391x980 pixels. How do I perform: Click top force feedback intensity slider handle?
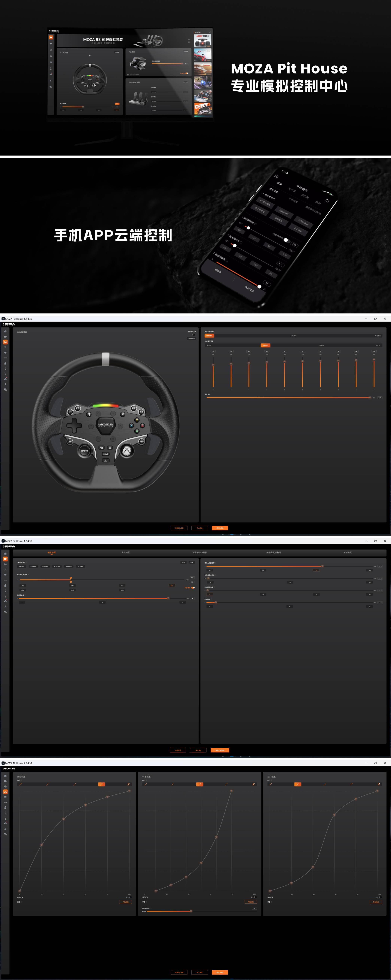coord(322,566)
